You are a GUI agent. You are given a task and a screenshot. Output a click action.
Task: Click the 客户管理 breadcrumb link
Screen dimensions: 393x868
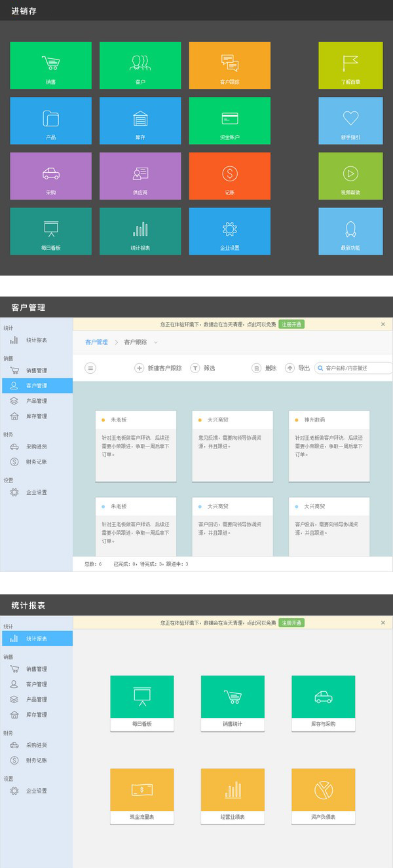coord(96,342)
